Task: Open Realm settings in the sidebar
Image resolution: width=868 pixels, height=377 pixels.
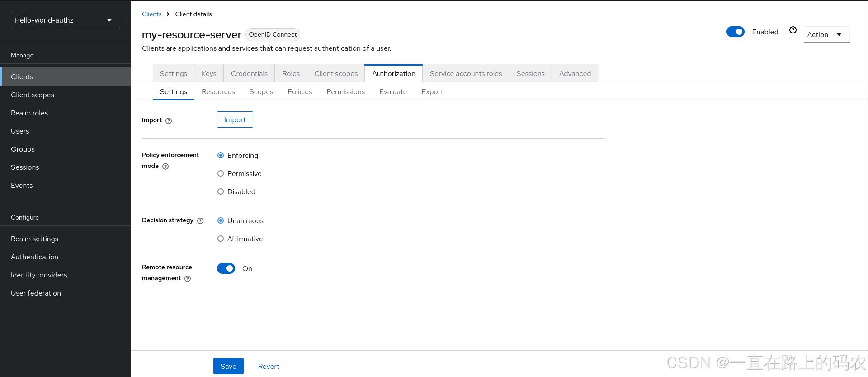Action: [66, 239]
